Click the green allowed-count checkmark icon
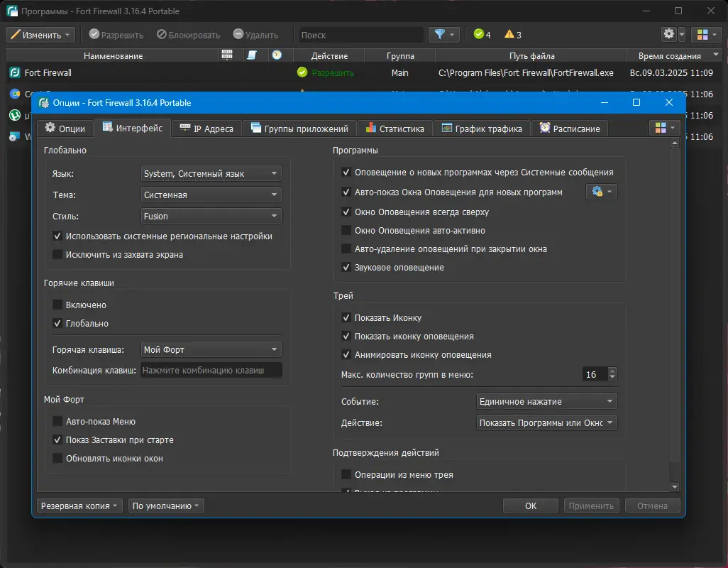Screen dimensions: 728x568 pyautogui.click(x=478, y=34)
